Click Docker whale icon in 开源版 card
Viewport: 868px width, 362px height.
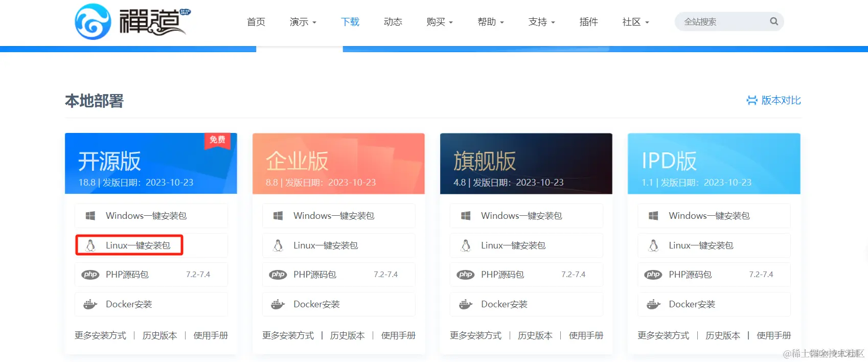click(90, 304)
